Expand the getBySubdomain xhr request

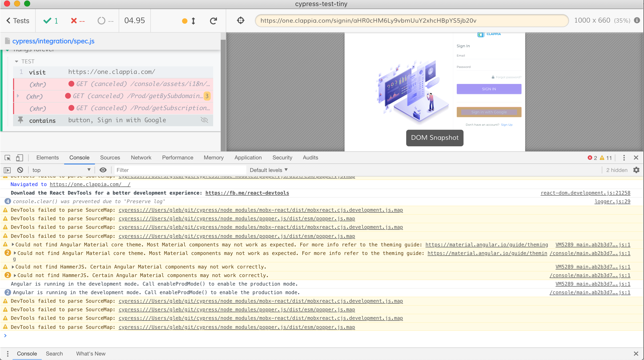click(18, 96)
